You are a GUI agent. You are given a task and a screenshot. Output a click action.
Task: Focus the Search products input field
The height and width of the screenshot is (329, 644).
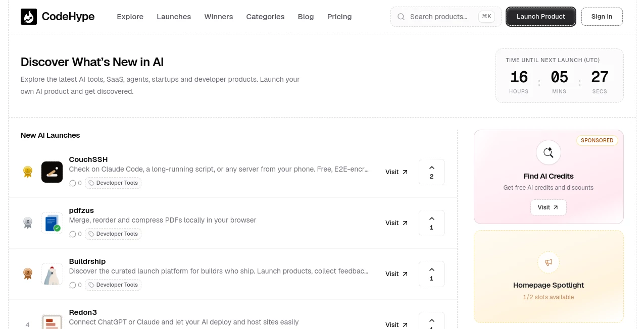click(x=446, y=17)
